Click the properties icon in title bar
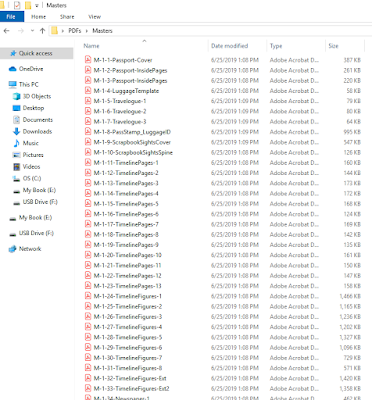The image size is (372, 400). [17, 5]
